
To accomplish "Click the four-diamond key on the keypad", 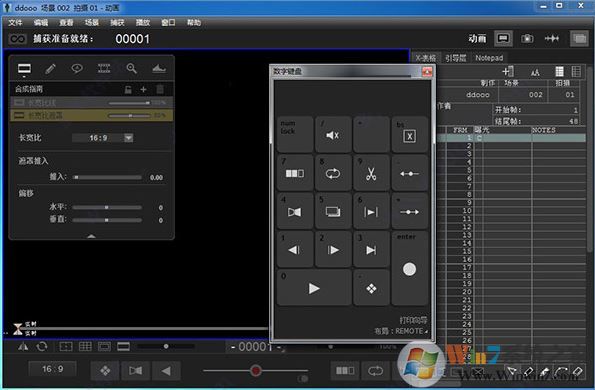I will (x=371, y=288).
